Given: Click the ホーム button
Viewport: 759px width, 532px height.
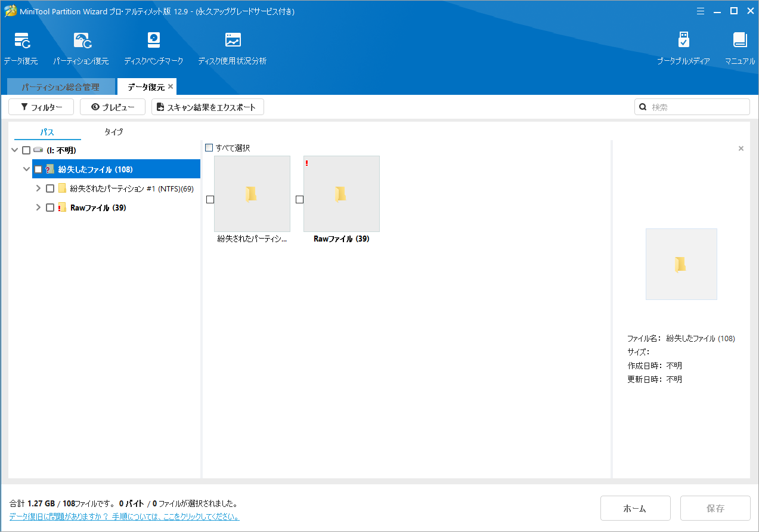Looking at the screenshot, I should point(635,508).
